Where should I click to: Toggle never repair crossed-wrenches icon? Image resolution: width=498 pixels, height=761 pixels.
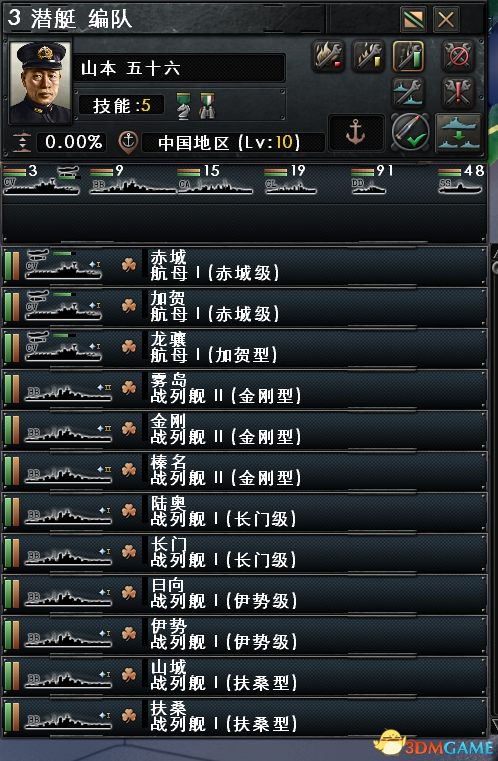pyautogui.click(x=458, y=56)
